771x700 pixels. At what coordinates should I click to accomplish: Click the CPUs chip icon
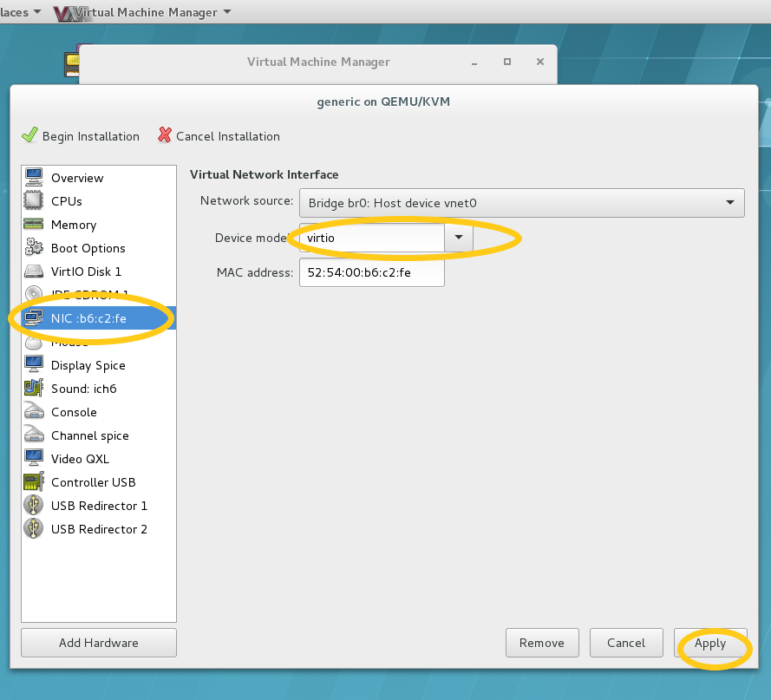tap(34, 200)
